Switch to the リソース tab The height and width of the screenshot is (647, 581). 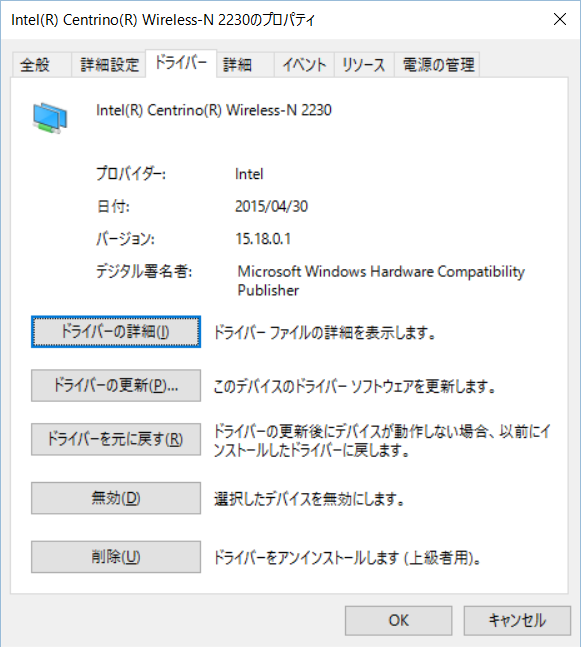pos(364,65)
